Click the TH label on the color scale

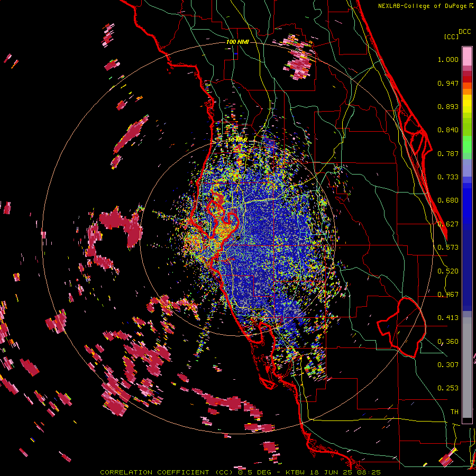point(454,411)
